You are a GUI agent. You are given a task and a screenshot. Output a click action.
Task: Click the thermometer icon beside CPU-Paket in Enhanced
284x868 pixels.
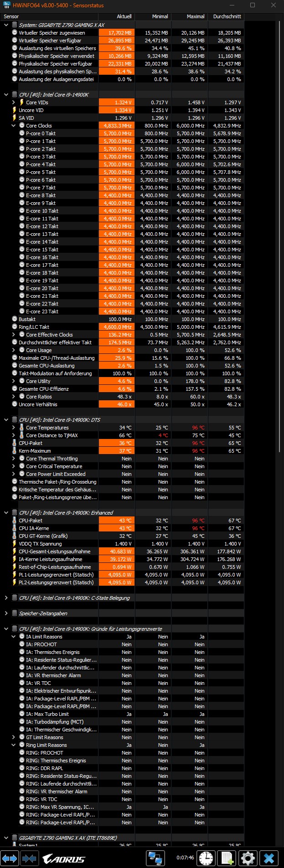[x=14, y=521]
